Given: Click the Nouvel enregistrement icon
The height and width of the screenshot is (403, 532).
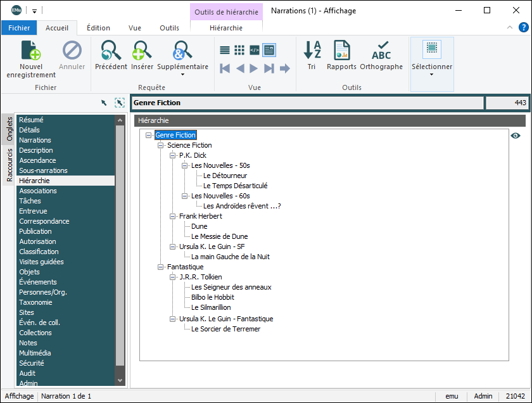Looking at the screenshot, I should point(31,51).
